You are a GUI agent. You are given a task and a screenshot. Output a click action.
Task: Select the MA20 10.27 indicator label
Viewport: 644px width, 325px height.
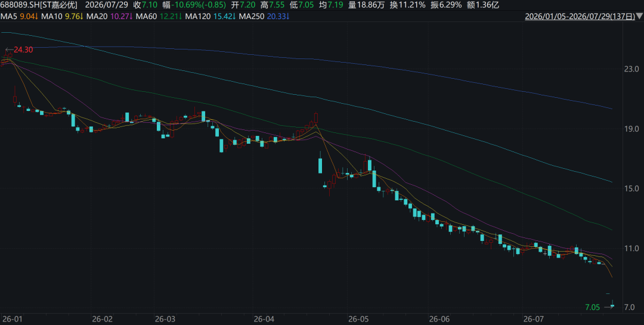(x=110, y=17)
